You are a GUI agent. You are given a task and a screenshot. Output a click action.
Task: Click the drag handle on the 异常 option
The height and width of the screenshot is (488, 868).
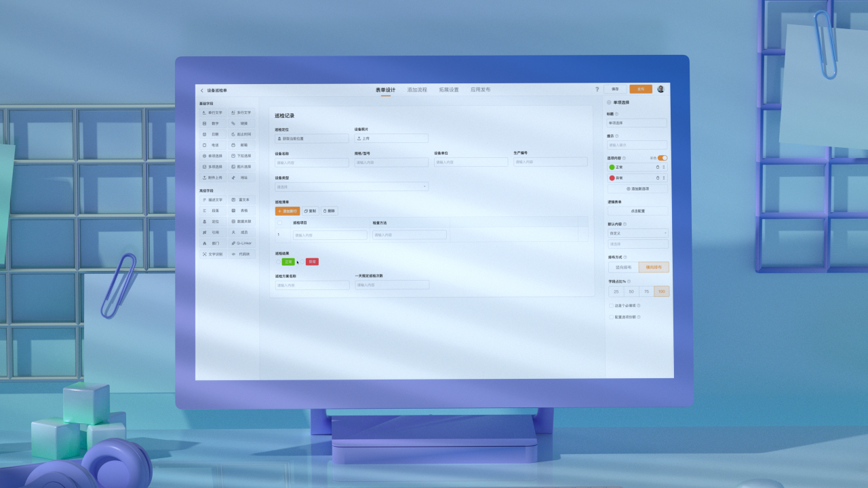click(x=663, y=178)
